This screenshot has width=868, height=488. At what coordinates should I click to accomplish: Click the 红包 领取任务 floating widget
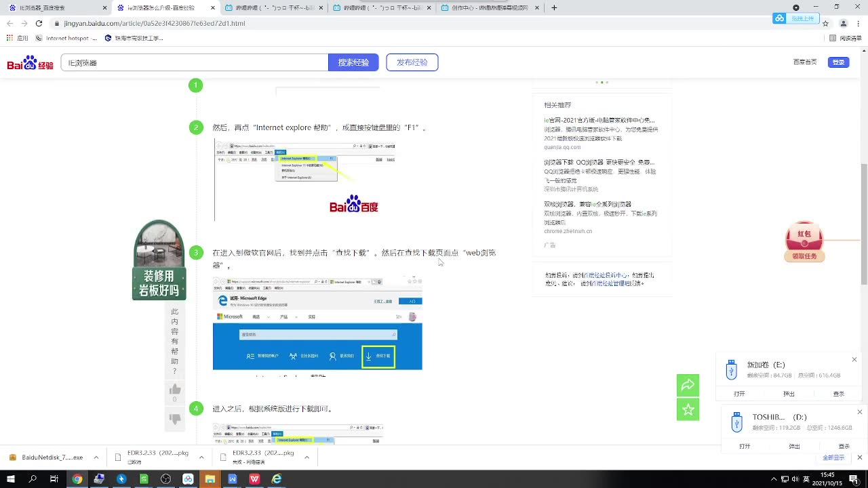pyautogui.click(x=805, y=242)
